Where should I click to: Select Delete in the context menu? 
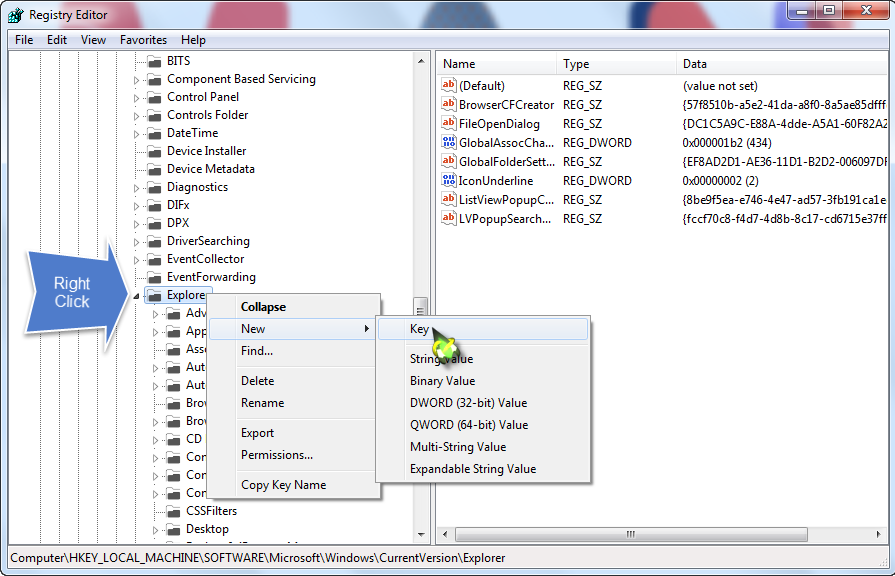point(293,381)
